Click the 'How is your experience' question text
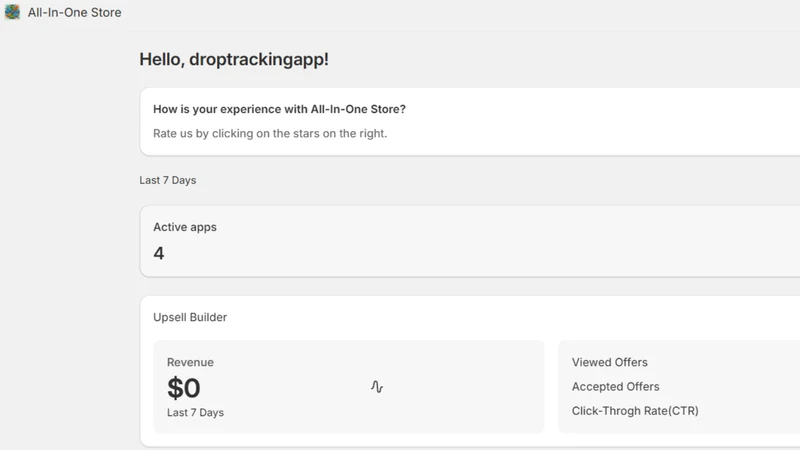This screenshot has width=800, height=450. click(280, 109)
